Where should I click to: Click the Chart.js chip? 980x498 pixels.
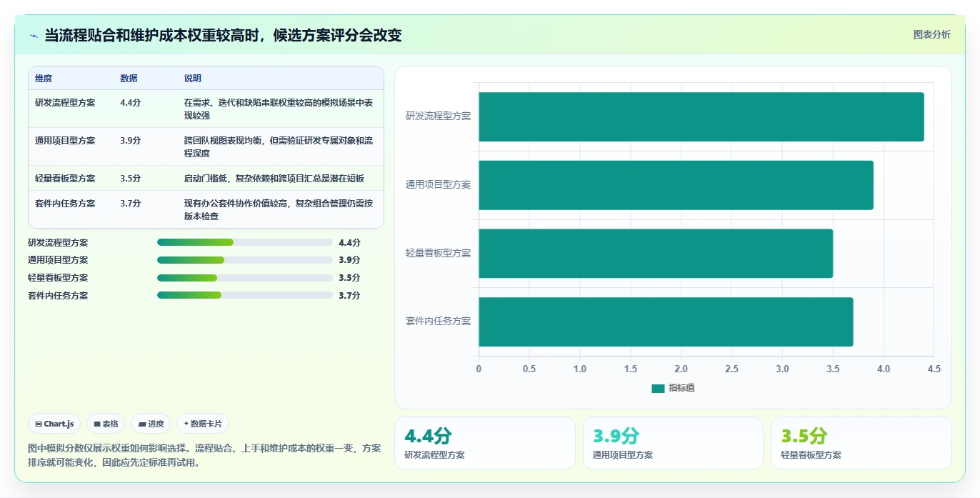55,424
